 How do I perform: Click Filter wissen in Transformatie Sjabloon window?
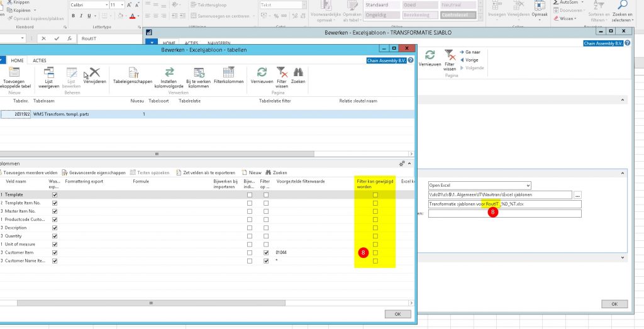pos(450,60)
